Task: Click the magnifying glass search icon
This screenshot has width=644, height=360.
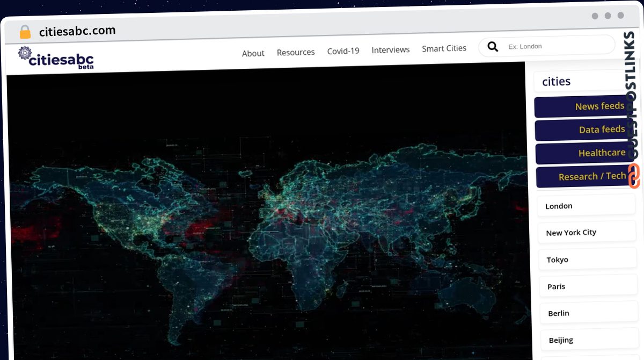Action: coord(493,47)
